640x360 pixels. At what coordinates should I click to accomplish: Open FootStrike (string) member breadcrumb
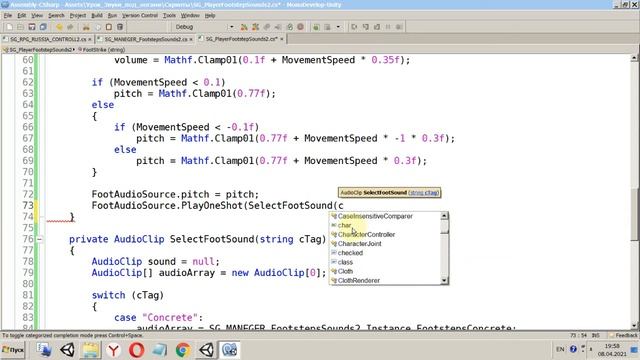click(x=102, y=49)
